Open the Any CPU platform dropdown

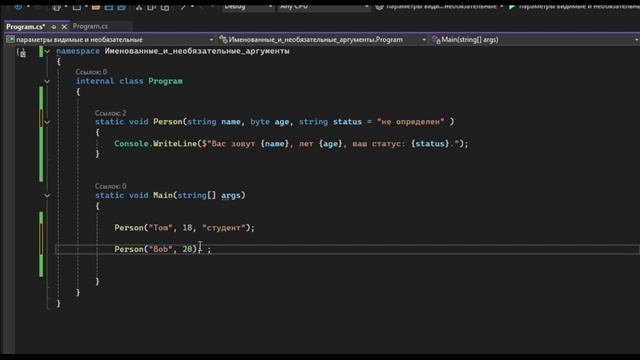point(324,6)
